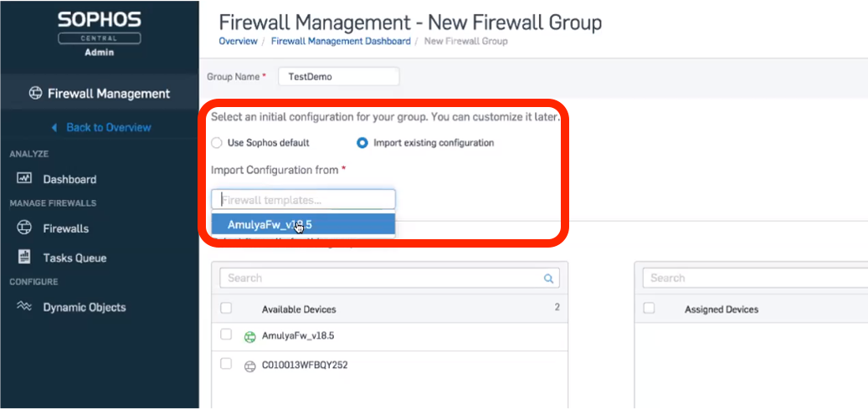The image size is (868, 409).
Task: Click the Back to Overview link
Action: tap(108, 127)
